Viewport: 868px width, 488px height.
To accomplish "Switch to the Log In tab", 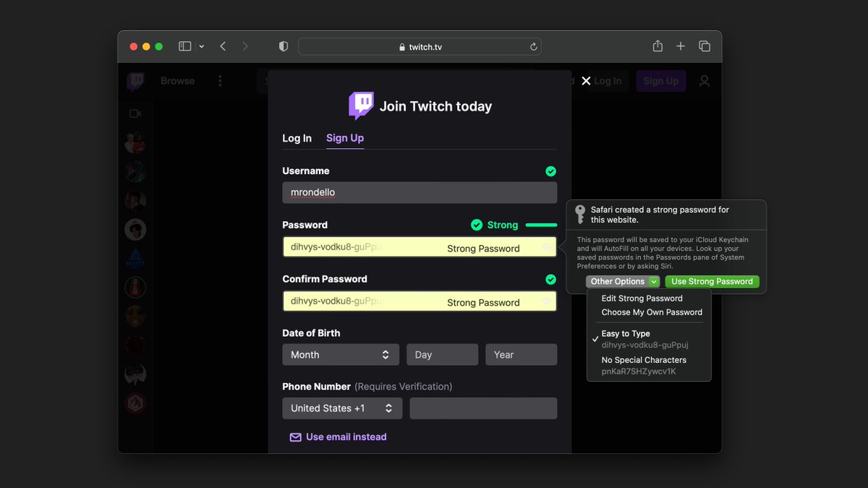I will click(x=297, y=138).
